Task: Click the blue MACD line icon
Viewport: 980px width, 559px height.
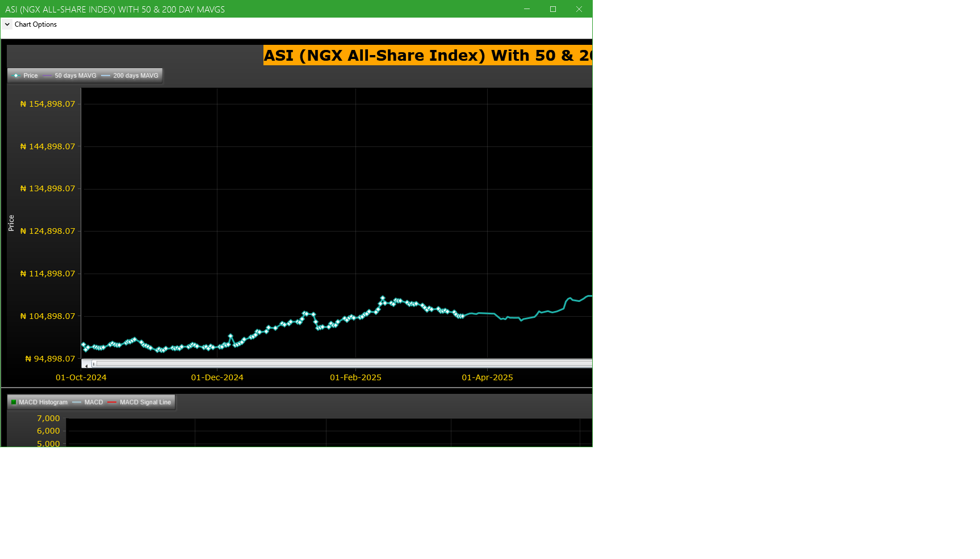Action: (x=77, y=402)
